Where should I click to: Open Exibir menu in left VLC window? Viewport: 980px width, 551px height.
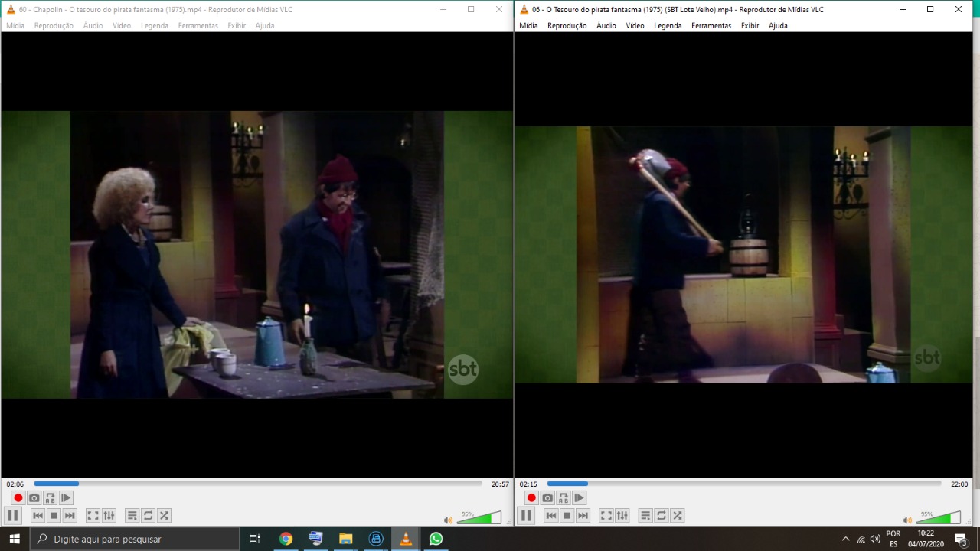(x=237, y=25)
